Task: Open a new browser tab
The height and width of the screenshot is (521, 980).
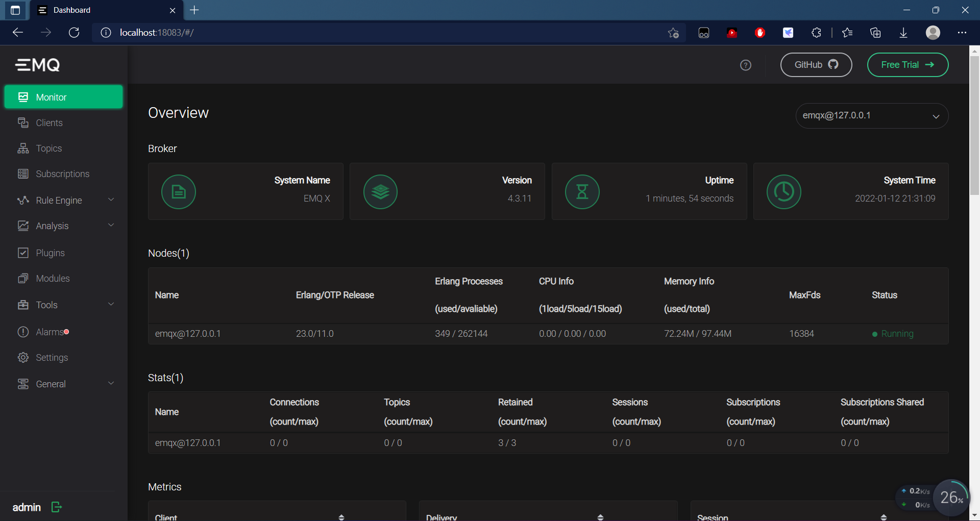Action: [x=194, y=10]
